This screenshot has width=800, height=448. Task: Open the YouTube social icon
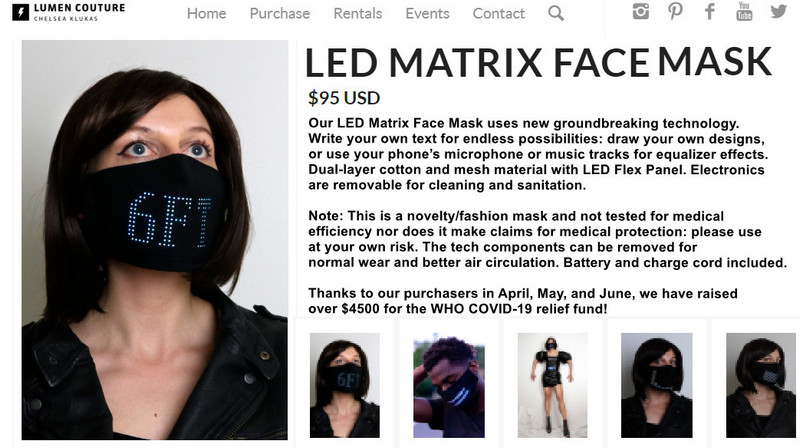(x=744, y=11)
